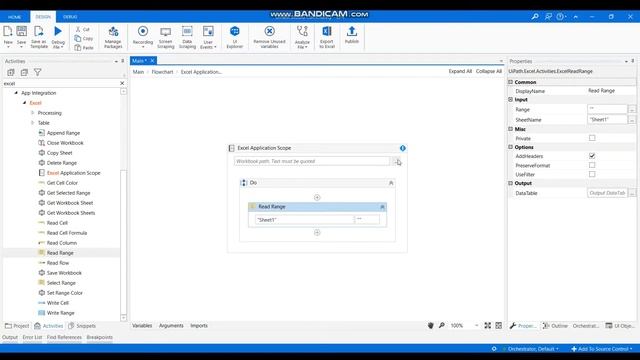Select the Main document tab
This screenshot has width=640, height=360.
(139, 61)
